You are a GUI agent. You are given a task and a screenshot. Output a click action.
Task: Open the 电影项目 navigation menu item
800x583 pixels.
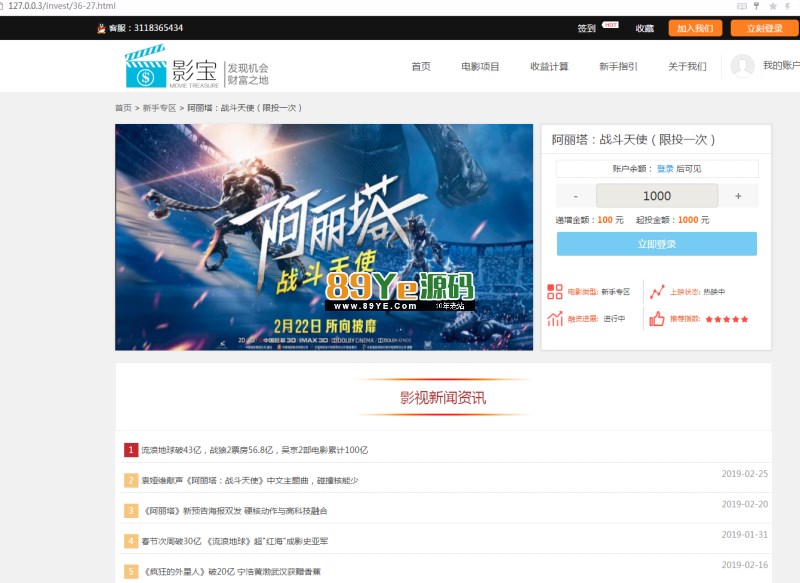pos(480,66)
